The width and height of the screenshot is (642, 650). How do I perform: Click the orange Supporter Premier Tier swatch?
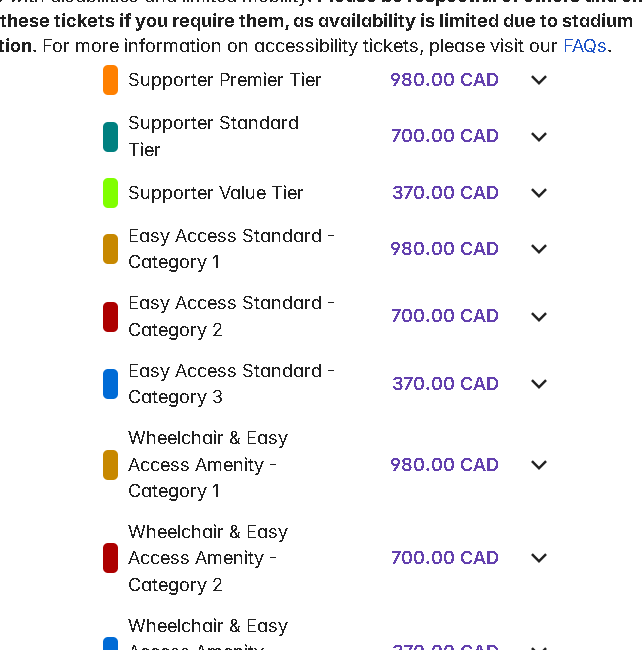(110, 80)
